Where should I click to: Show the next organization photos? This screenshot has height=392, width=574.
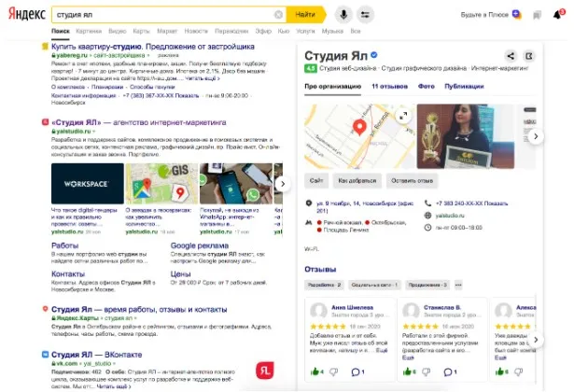(x=536, y=136)
